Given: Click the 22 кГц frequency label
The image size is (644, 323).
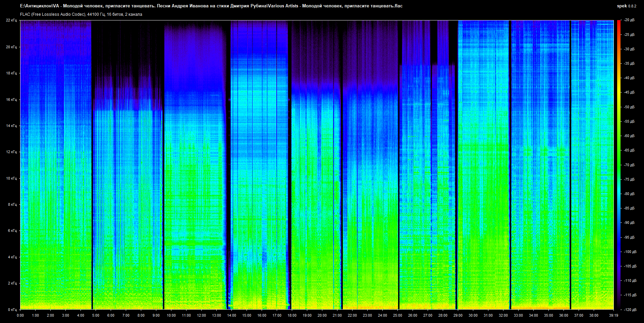Looking at the screenshot, I should [11, 20].
